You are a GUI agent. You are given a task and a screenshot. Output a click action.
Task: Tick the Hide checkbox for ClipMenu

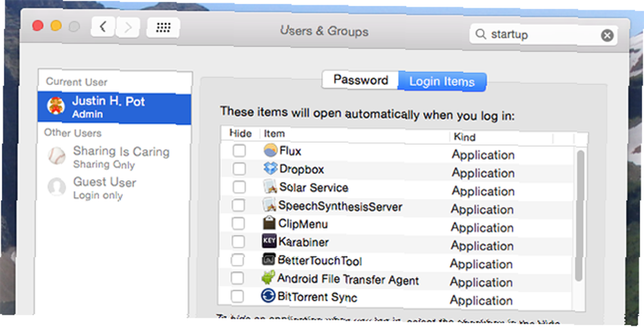point(238,223)
